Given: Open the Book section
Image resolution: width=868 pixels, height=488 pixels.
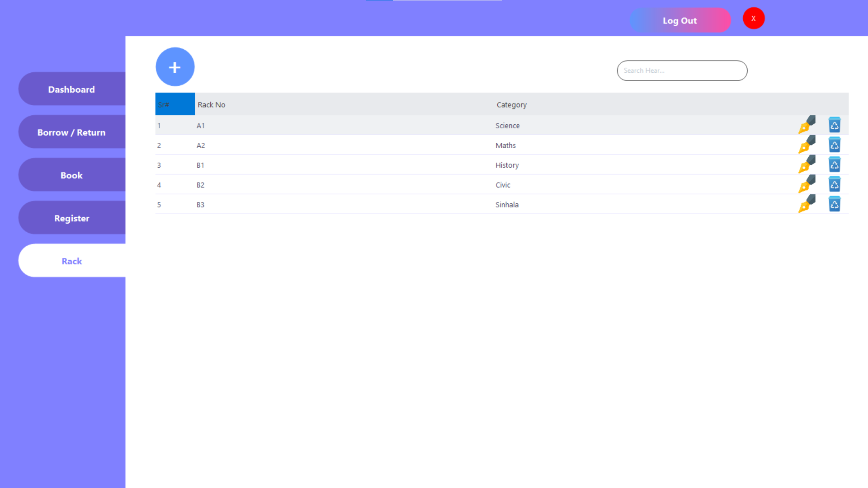Looking at the screenshot, I should coord(71,175).
